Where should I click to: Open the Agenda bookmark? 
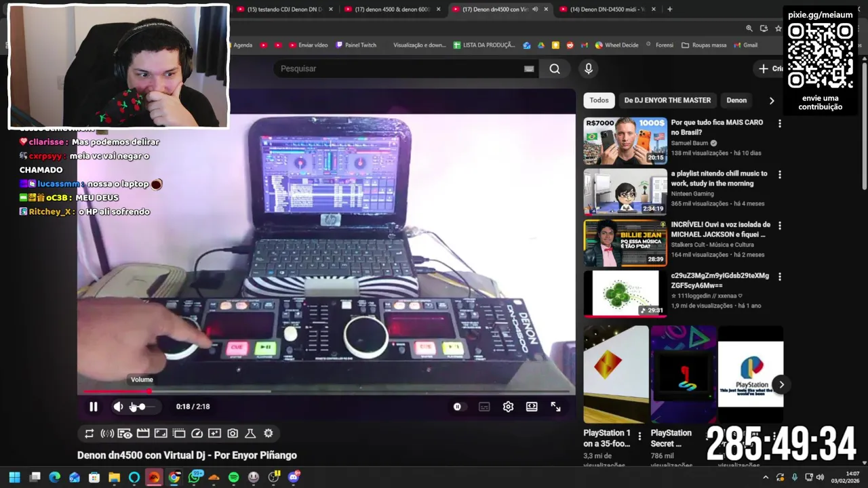pyautogui.click(x=243, y=45)
